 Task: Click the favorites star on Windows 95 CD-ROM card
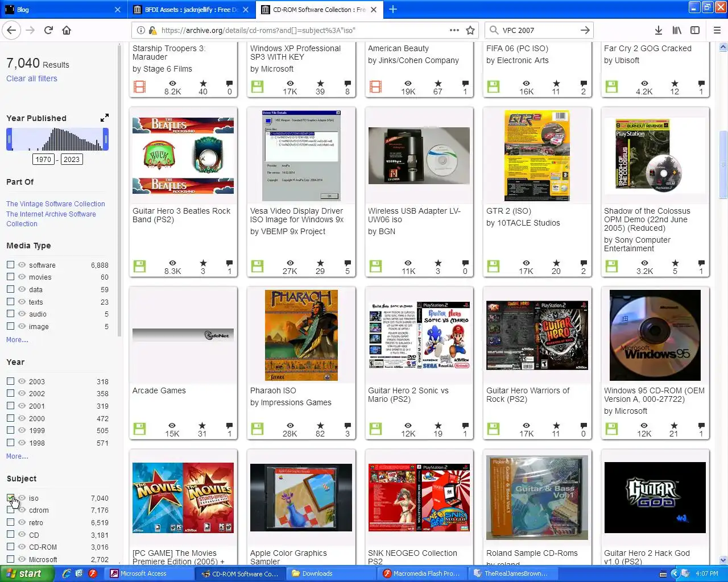(x=674, y=426)
